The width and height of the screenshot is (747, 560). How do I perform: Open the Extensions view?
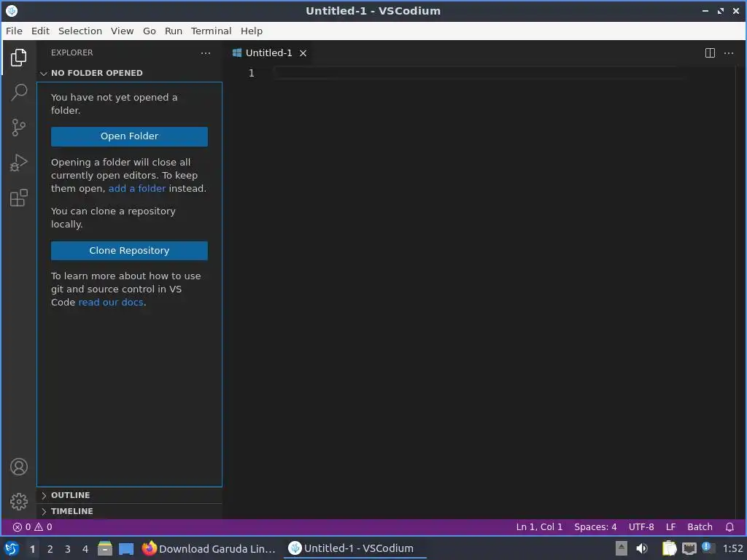(x=18, y=198)
